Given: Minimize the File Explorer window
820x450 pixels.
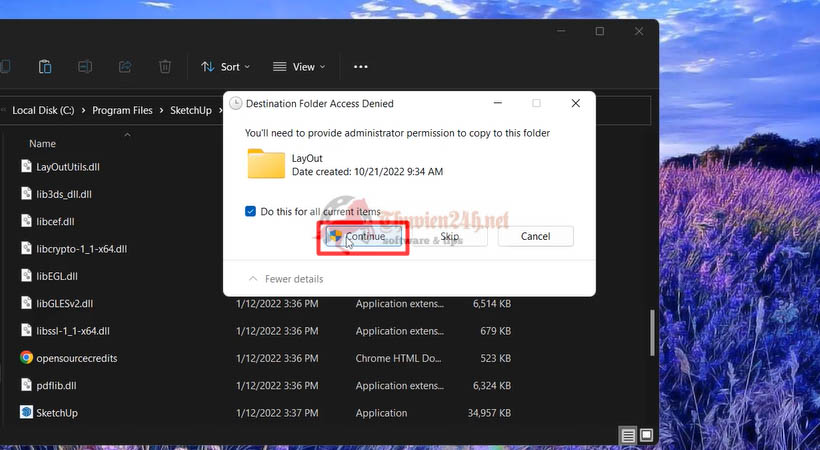Looking at the screenshot, I should coord(561,31).
